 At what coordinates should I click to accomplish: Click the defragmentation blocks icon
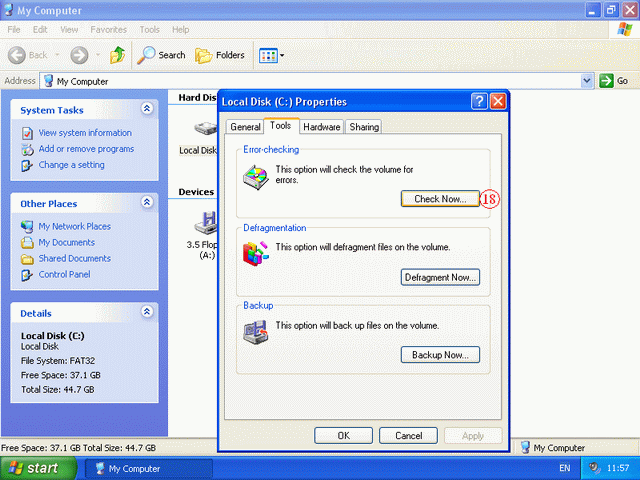pyautogui.click(x=256, y=253)
